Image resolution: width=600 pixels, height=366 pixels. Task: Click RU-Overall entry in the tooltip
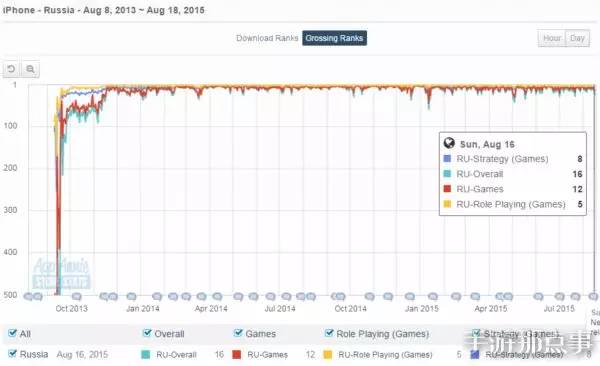(x=479, y=174)
